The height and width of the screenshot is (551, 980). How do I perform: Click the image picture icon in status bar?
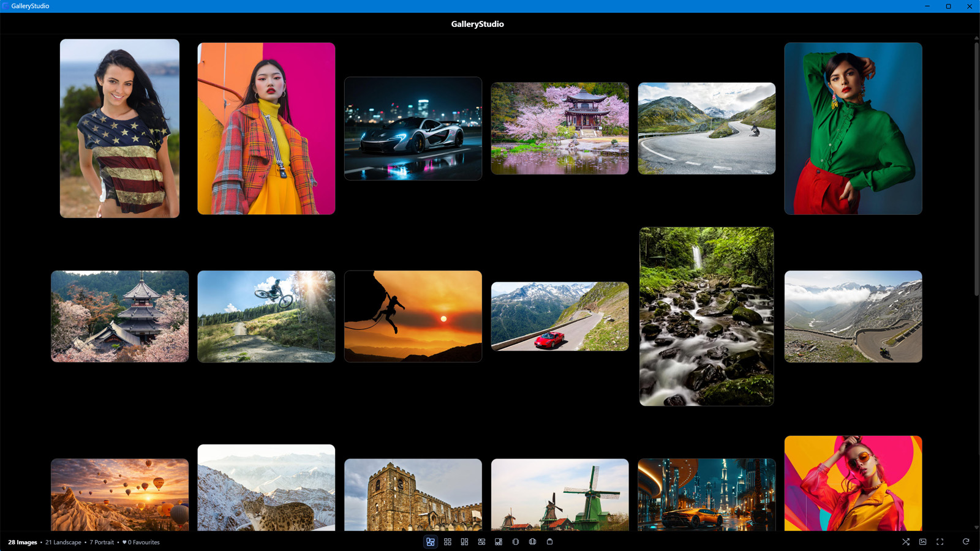(923, 542)
